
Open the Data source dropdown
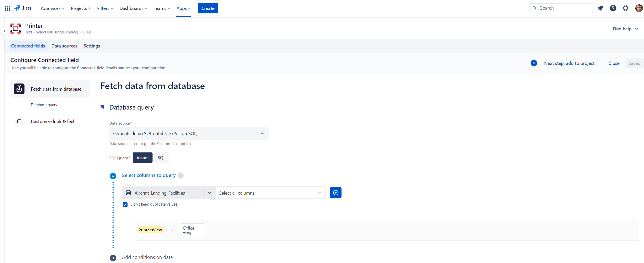(189, 134)
